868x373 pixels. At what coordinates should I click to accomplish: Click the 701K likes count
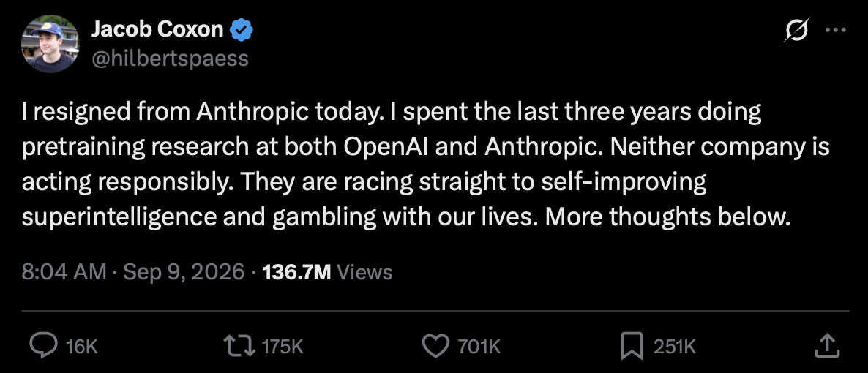[479, 347]
